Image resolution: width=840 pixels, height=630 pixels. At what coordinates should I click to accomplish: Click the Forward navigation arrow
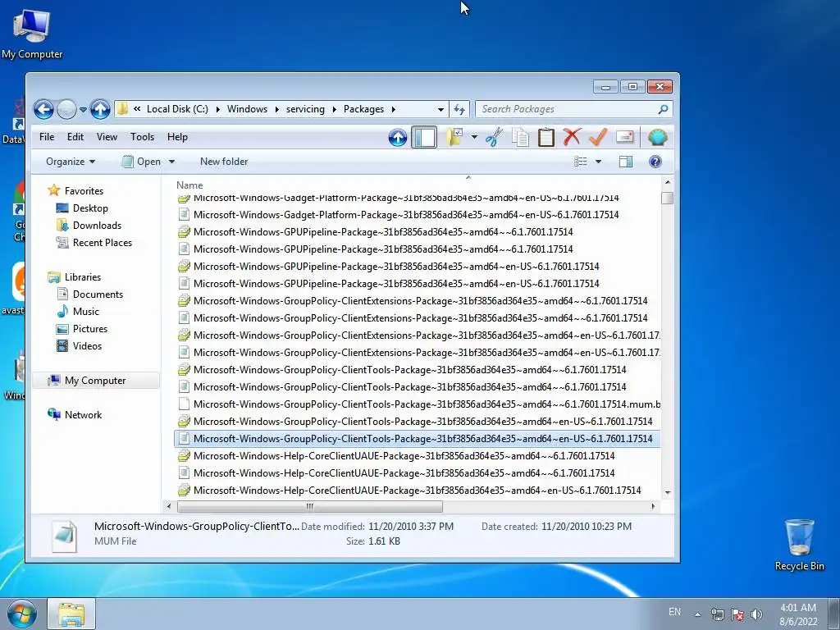click(66, 110)
